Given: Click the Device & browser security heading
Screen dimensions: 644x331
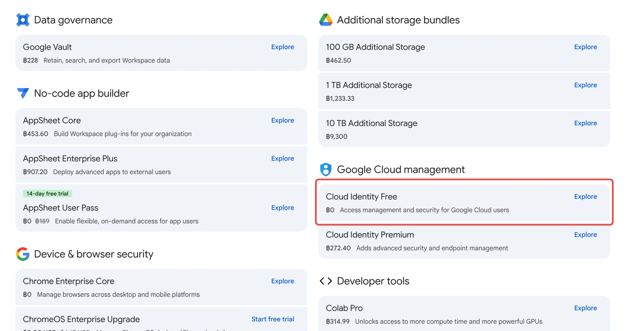Looking at the screenshot, I should pyautogui.click(x=94, y=254).
